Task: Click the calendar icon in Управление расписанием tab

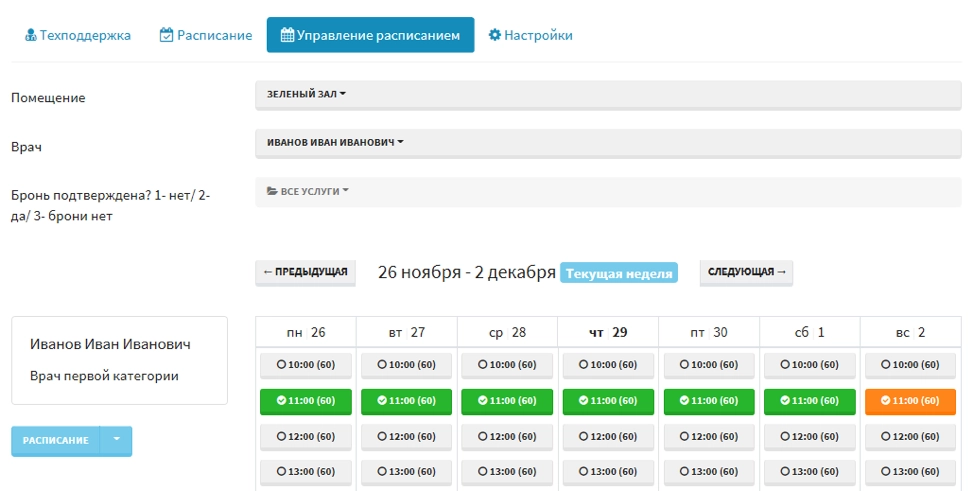Action: click(287, 35)
